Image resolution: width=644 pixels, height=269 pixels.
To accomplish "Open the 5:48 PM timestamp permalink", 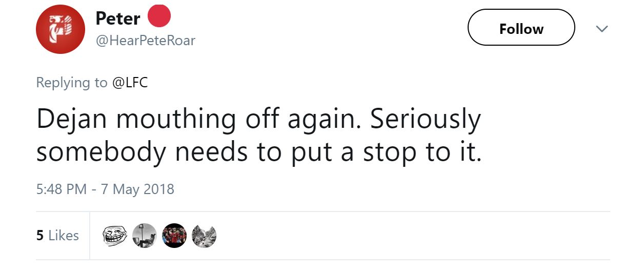I will click(62, 189).
